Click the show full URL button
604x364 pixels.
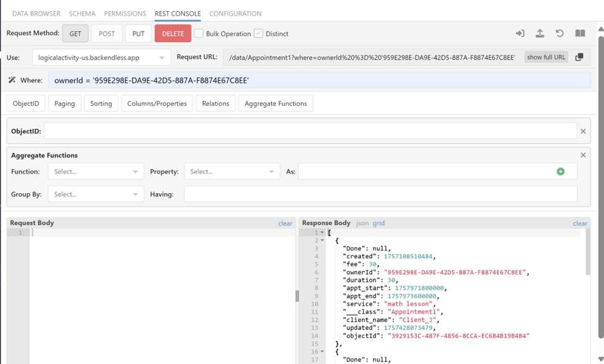tap(546, 58)
